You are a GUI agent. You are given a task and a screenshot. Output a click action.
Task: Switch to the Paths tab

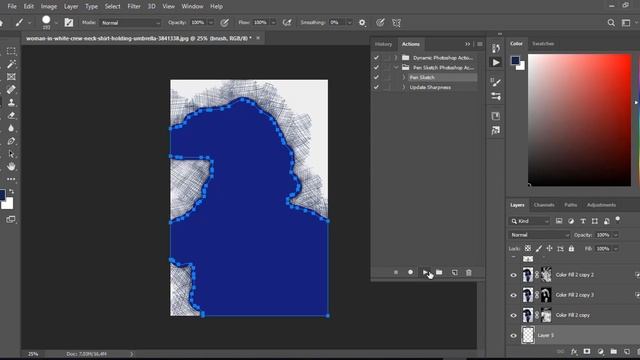571,205
